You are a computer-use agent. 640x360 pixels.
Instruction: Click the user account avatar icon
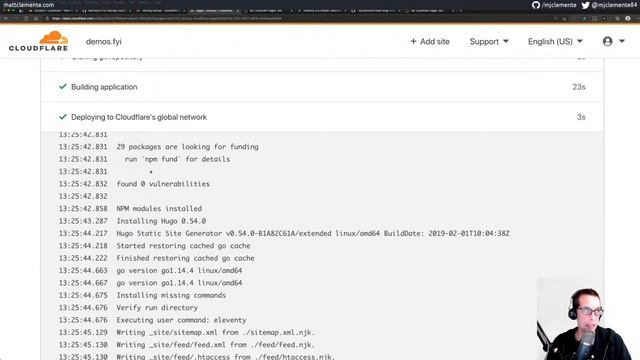coord(607,41)
